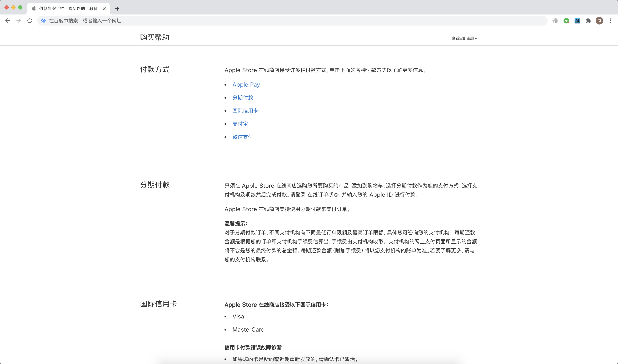The image size is (618, 364).
Task: Click the 支付宝 link
Action: click(x=240, y=124)
